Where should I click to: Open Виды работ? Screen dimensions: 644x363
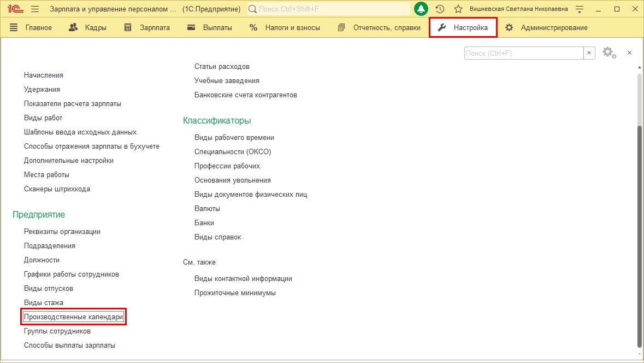pyautogui.click(x=43, y=118)
